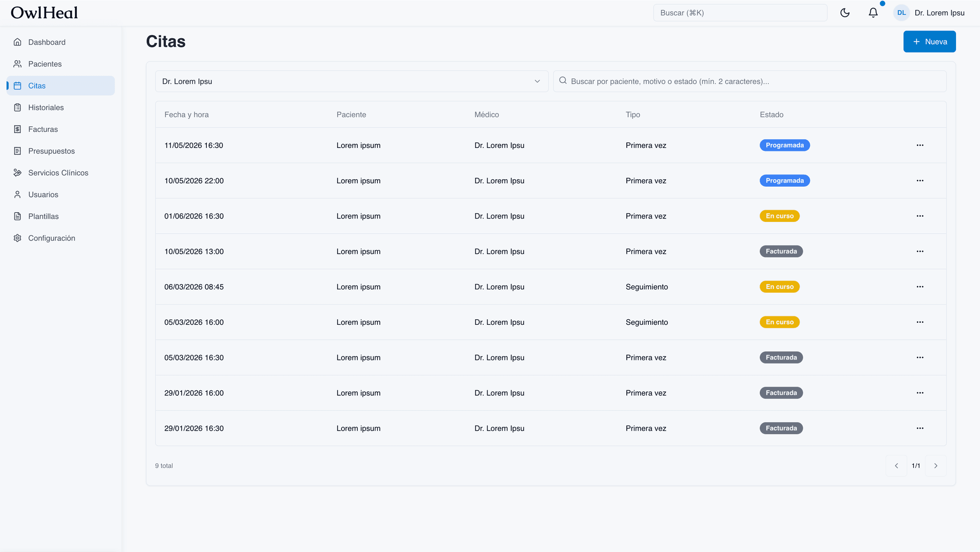This screenshot has width=980, height=552.
Task: Click the Fecha y hora column header
Action: [x=186, y=115]
